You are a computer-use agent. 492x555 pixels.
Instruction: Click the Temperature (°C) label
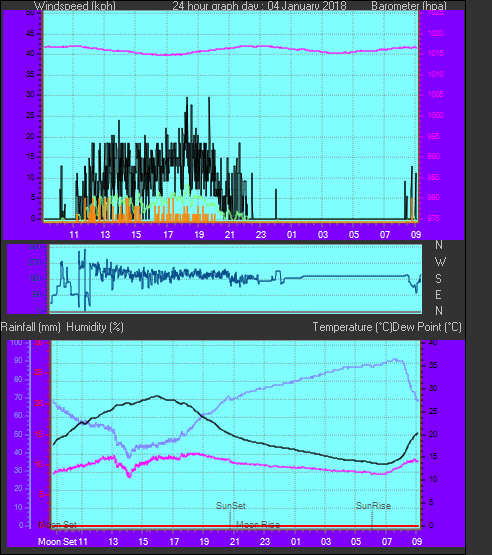[x=352, y=327]
